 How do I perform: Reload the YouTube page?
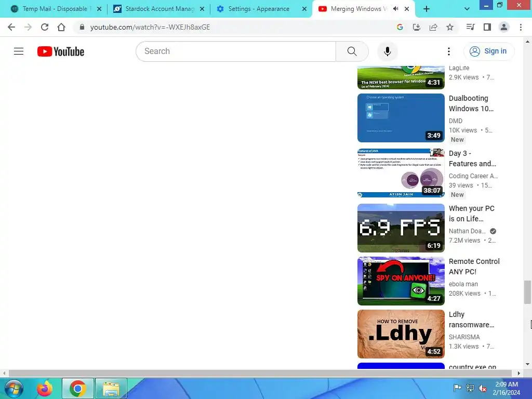click(x=45, y=27)
